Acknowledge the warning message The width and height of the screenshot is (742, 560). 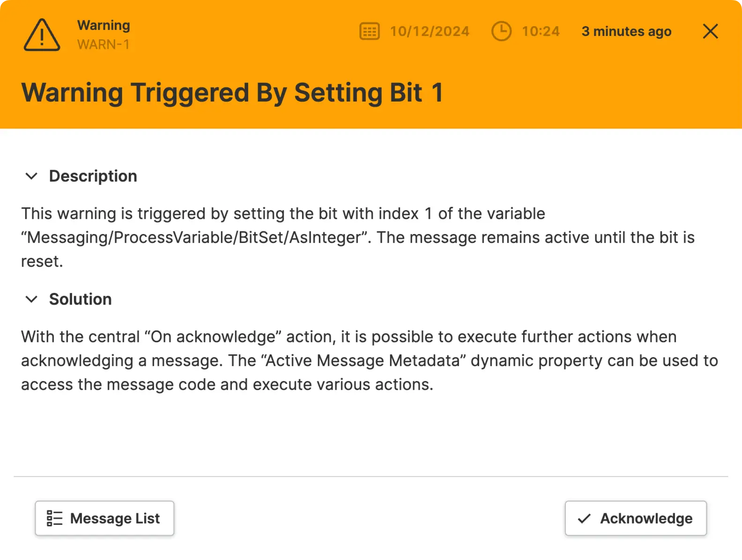pyautogui.click(x=636, y=518)
